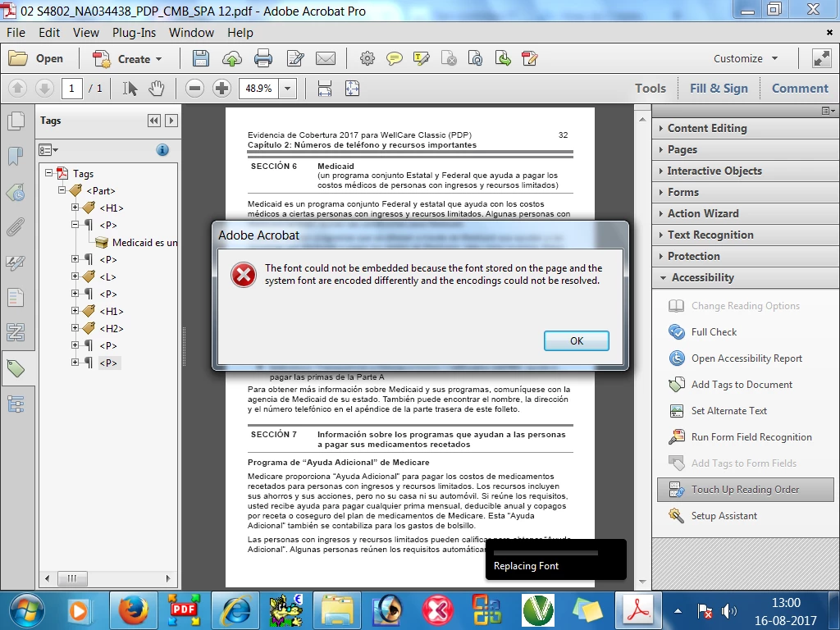Click the Edit text and images icon
This screenshot has height=630, width=840.
point(295,58)
